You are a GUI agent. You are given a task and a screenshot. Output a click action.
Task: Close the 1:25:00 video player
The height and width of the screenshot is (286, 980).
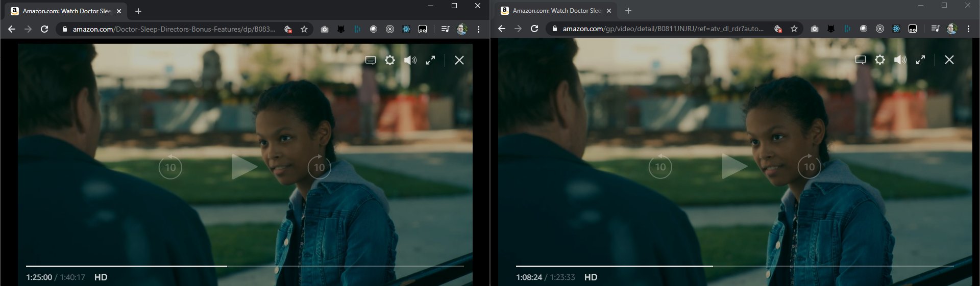pyautogui.click(x=459, y=60)
